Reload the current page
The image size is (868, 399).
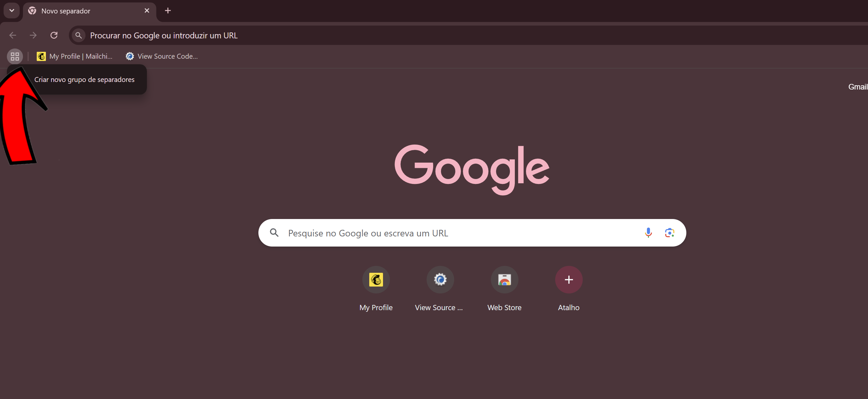click(54, 35)
